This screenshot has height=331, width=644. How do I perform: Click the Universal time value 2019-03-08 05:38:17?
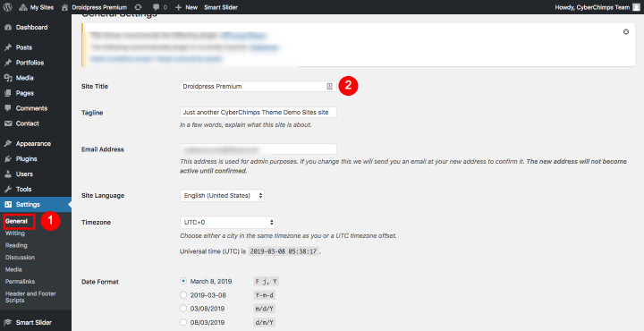coord(284,251)
